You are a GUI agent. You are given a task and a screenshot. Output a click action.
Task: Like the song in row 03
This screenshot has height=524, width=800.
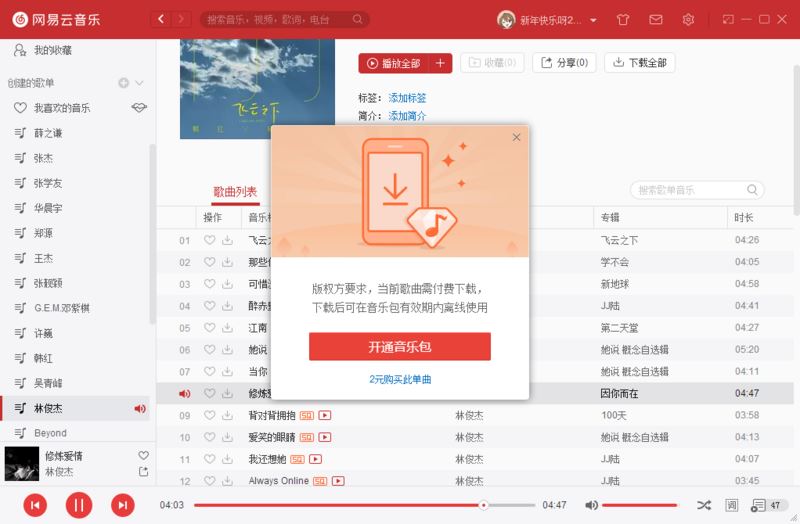tap(210, 284)
